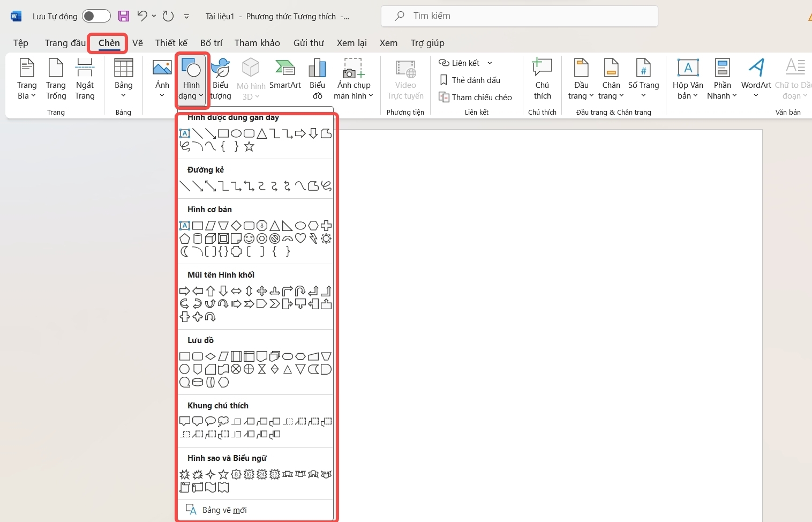This screenshot has height=522, width=812.
Task: Click the Biểu đồ chart button
Action: click(317, 79)
